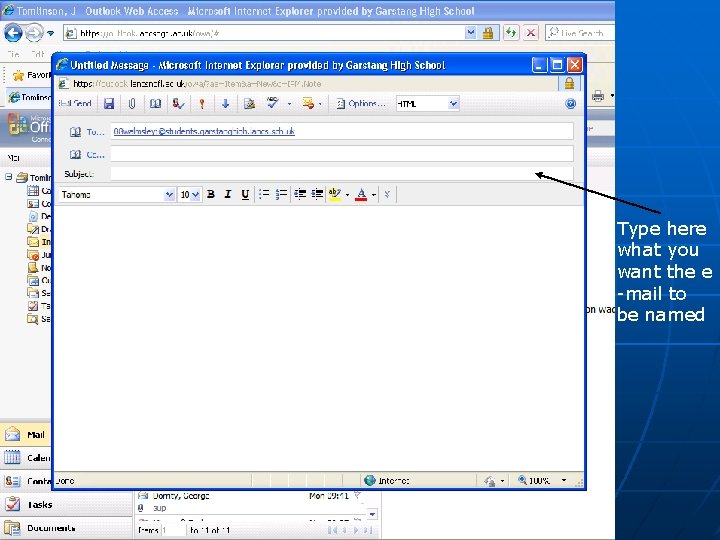This screenshot has height=540, width=720.
Task: Decrease indent in the message
Action: coord(300,194)
